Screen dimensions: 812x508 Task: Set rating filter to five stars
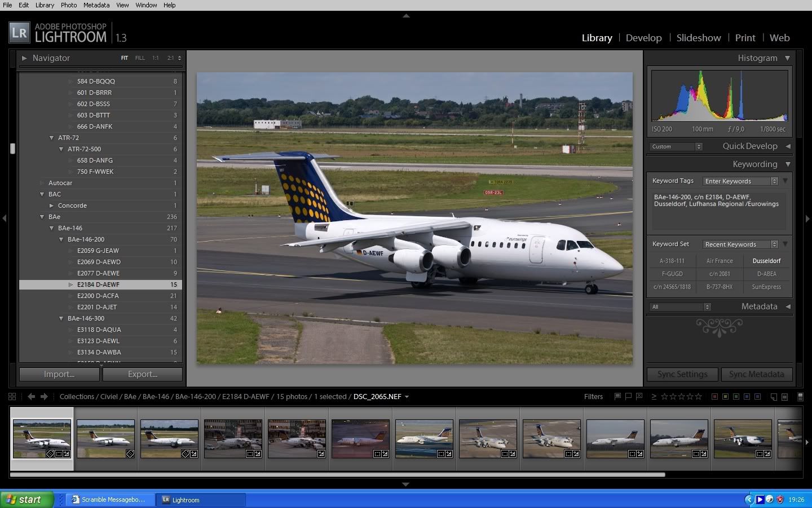698,397
